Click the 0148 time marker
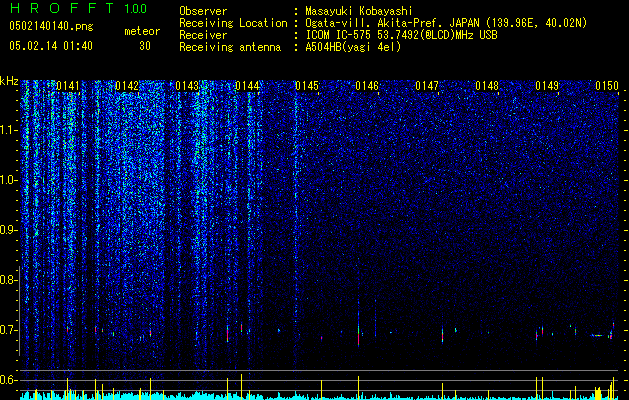The image size is (629, 400). pyautogui.click(x=487, y=86)
